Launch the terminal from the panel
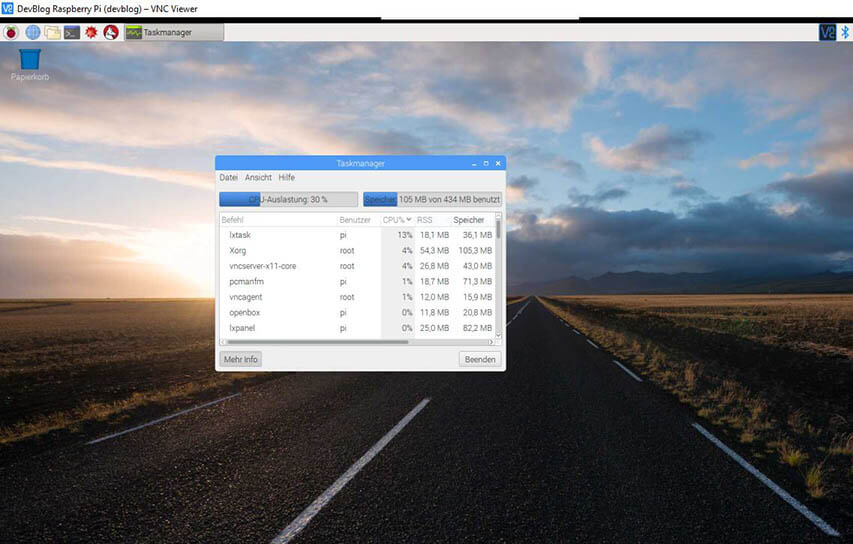Image resolution: width=853 pixels, height=544 pixels. [x=72, y=32]
